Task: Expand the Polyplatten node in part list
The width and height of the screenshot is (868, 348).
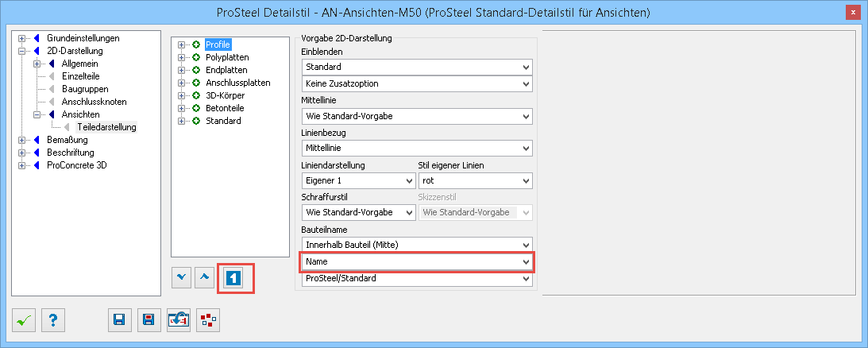Action: click(x=181, y=57)
